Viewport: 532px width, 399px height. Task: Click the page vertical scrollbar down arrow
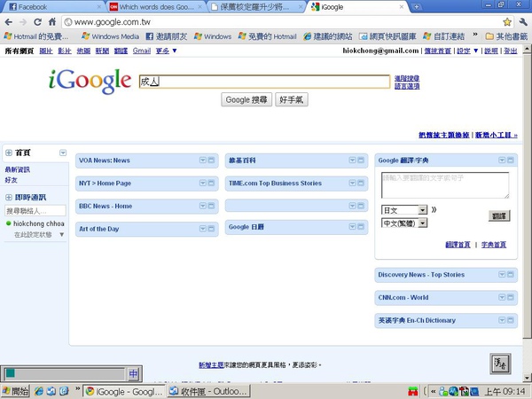click(527, 378)
